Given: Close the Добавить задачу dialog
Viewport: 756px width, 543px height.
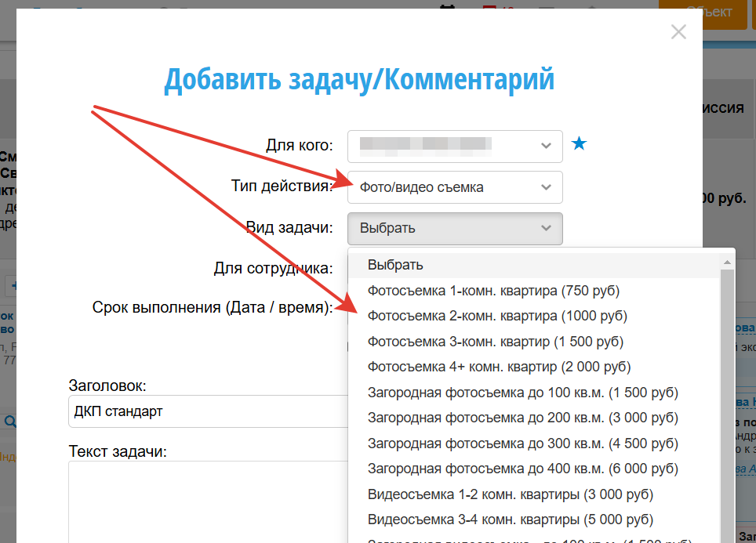Looking at the screenshot, I should click(678, 32).
